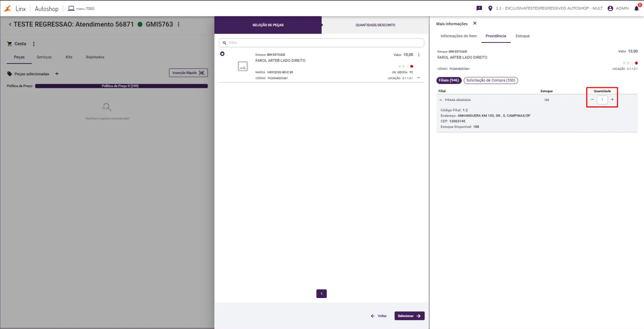
Task: Click the red status dot on middle list item
Action: (x=412, y=66)
